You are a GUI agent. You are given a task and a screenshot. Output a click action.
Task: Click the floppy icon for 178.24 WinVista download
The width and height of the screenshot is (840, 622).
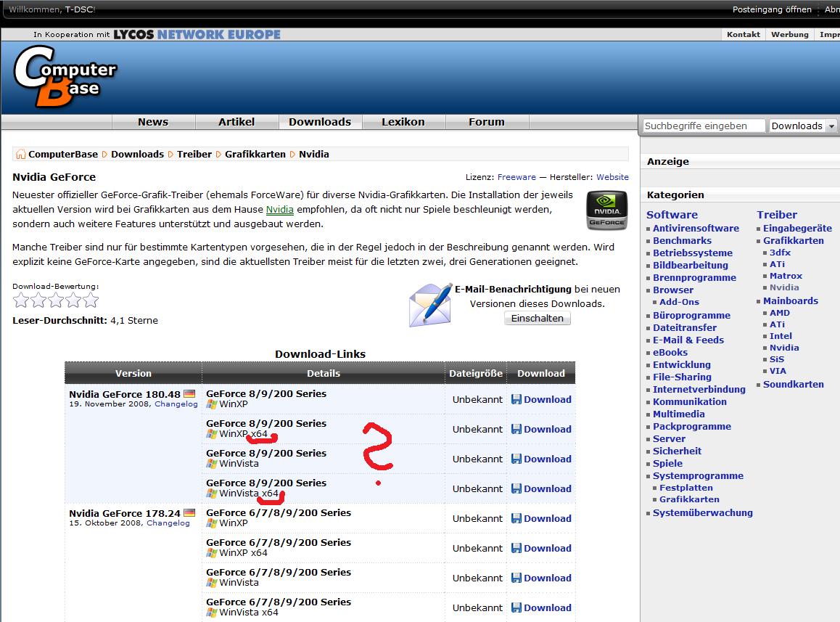point(516,578)
